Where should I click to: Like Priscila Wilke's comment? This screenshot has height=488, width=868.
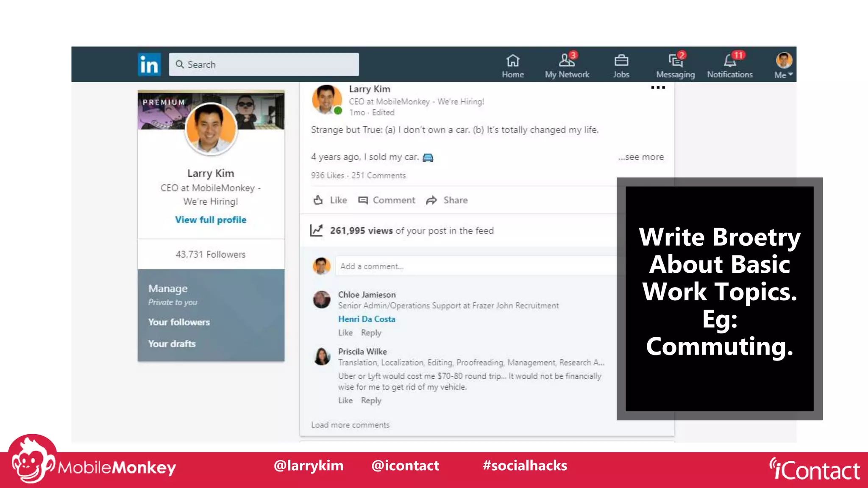click(345, 400)
